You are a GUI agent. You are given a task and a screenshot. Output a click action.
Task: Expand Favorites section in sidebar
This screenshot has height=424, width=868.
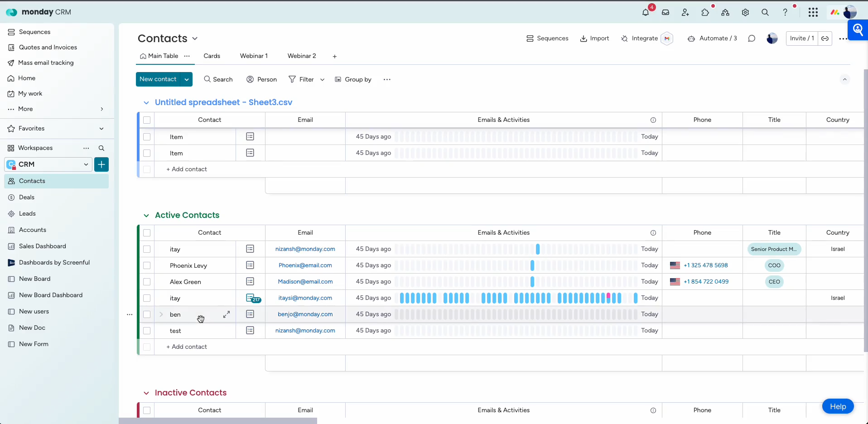tap(101, 129)
